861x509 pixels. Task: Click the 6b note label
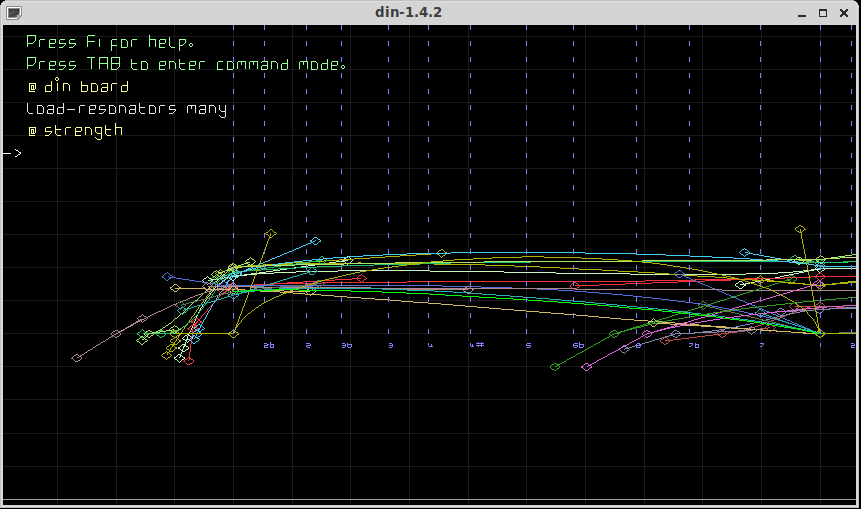coord(578,345)
